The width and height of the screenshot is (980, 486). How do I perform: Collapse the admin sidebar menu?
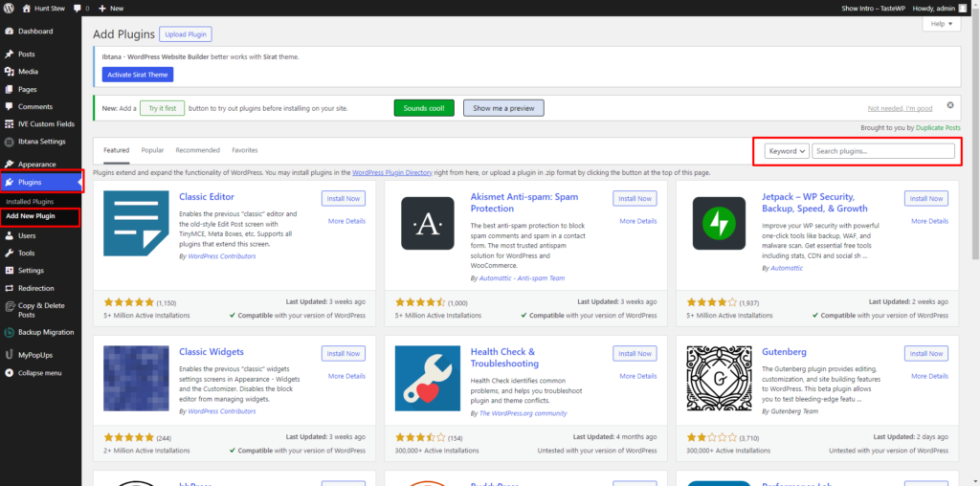[x=40, y=373]
